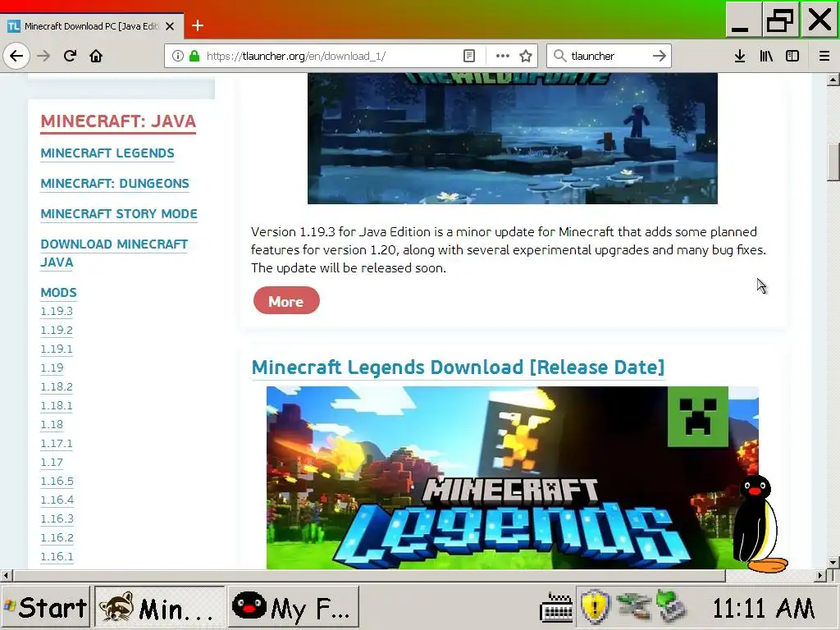This screenshot has height=630, width=840.
Task: Click the horizontal scroll left arrow
Action: coord(6,576)
